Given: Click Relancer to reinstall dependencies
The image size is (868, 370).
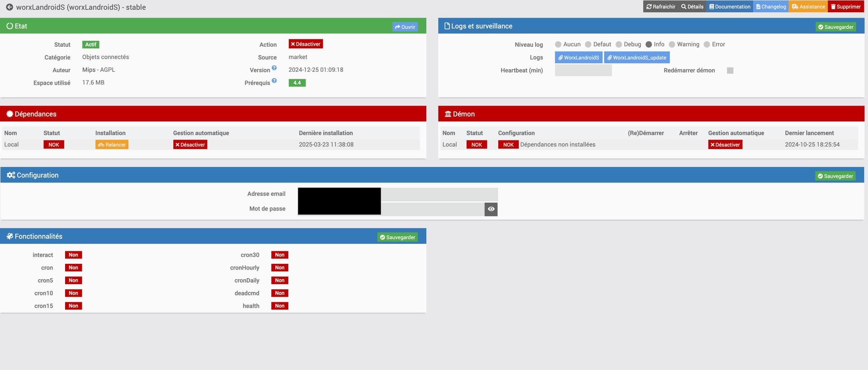Looking at the screenshot, I should coord(112,145).
